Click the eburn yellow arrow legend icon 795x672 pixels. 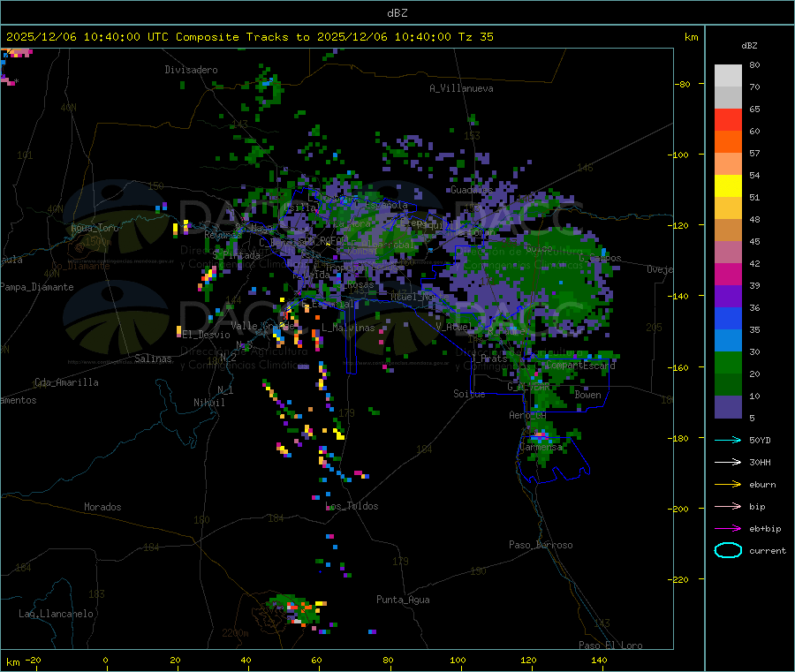728,485
